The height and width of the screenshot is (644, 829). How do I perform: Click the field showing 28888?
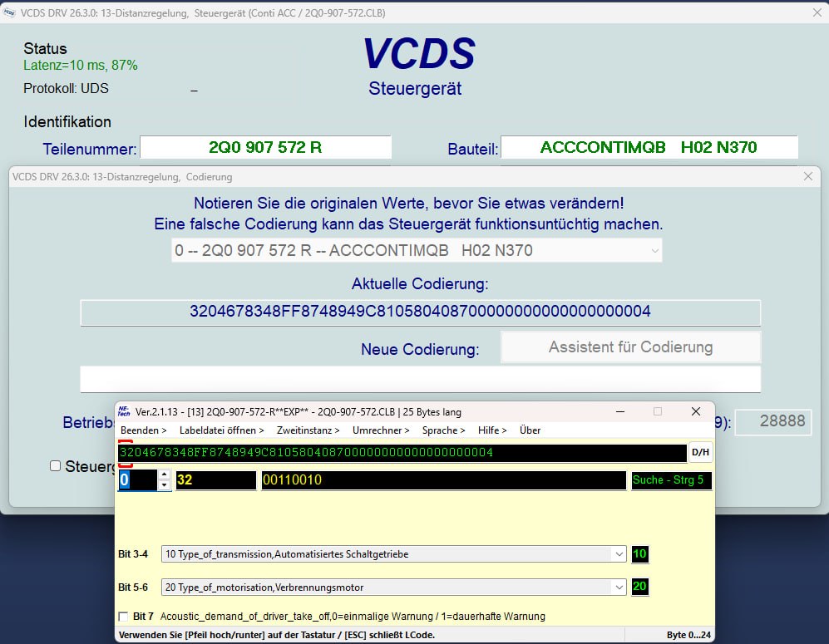pos(773,421)
